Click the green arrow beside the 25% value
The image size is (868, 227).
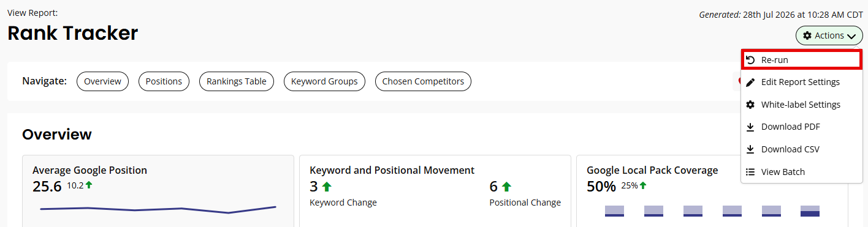pyautogui.click(x=643, y=185)
